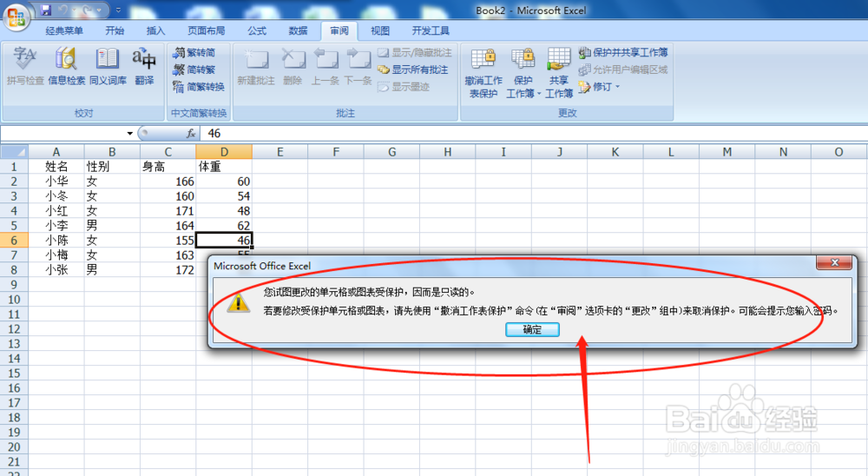
Task: Click cell containing 姓名
Action: 56,167
